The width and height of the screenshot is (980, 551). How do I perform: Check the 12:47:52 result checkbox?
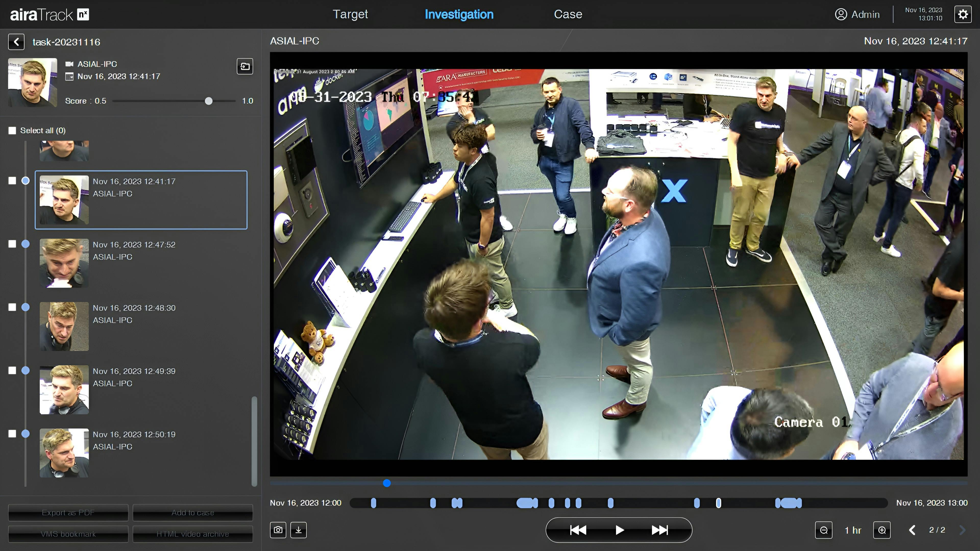tap(12, 244)
